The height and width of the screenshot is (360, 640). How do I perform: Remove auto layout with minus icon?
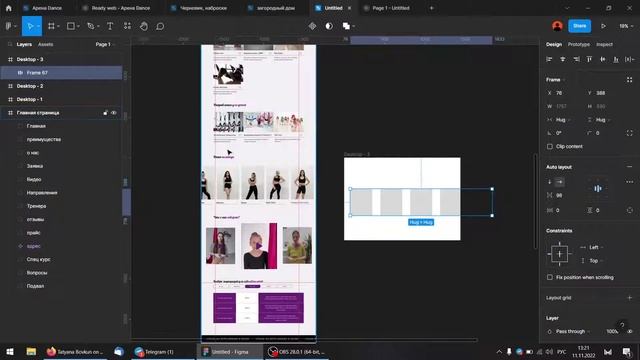point(629,167)
